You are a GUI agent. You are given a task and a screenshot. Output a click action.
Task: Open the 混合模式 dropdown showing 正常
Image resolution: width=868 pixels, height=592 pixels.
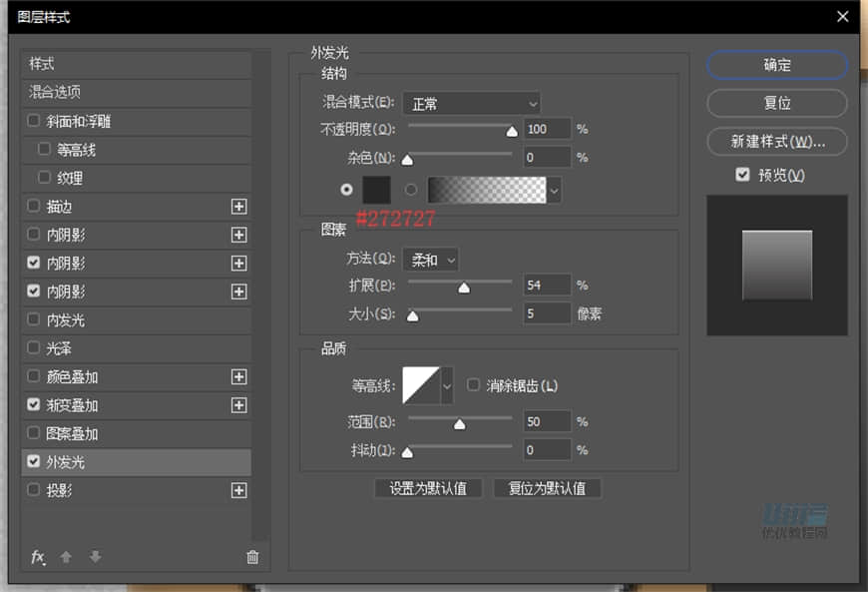473,103
